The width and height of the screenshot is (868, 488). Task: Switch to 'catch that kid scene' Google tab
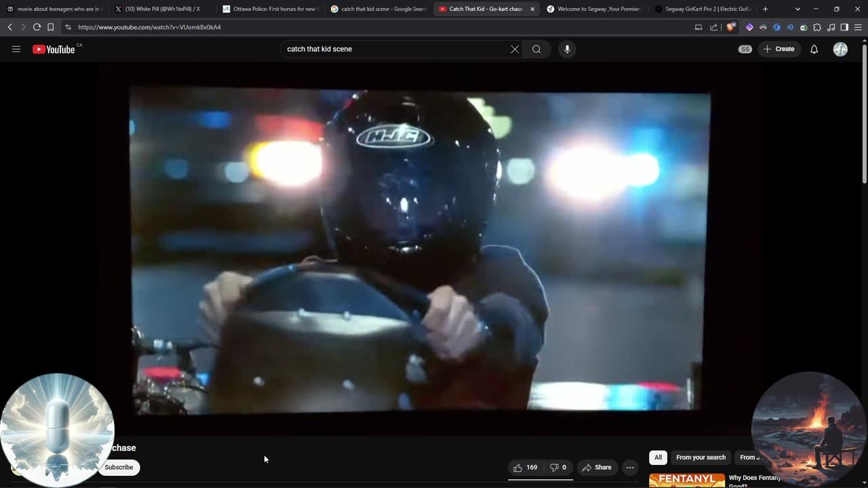tap(378, 9)
